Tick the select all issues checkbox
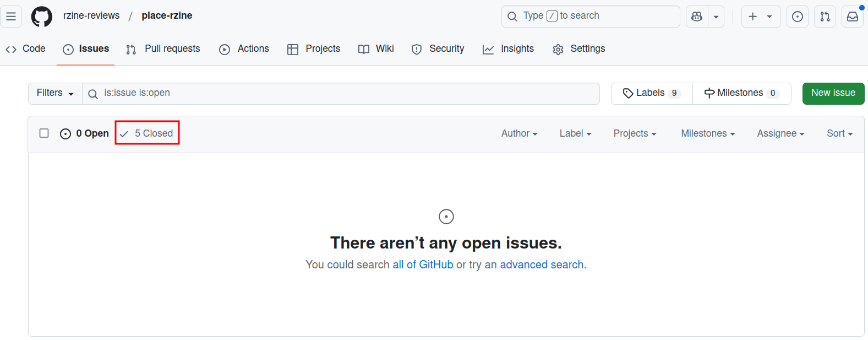This screenshot has height=340, width=868. (x=44, y=133)
